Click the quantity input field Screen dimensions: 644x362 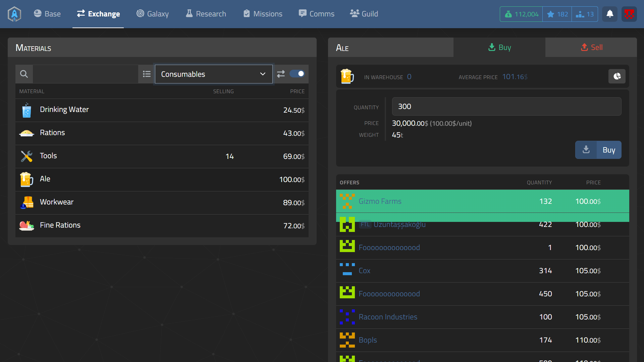coord(506,107)
